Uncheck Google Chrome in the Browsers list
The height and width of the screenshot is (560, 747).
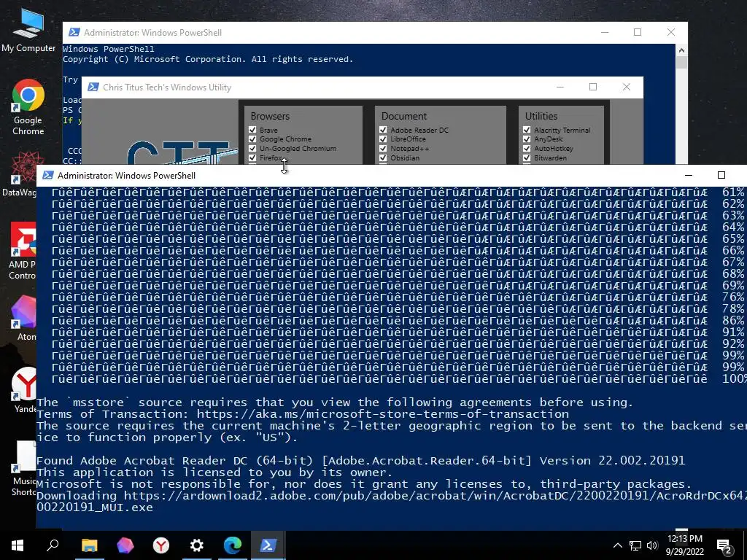(252, 139)
